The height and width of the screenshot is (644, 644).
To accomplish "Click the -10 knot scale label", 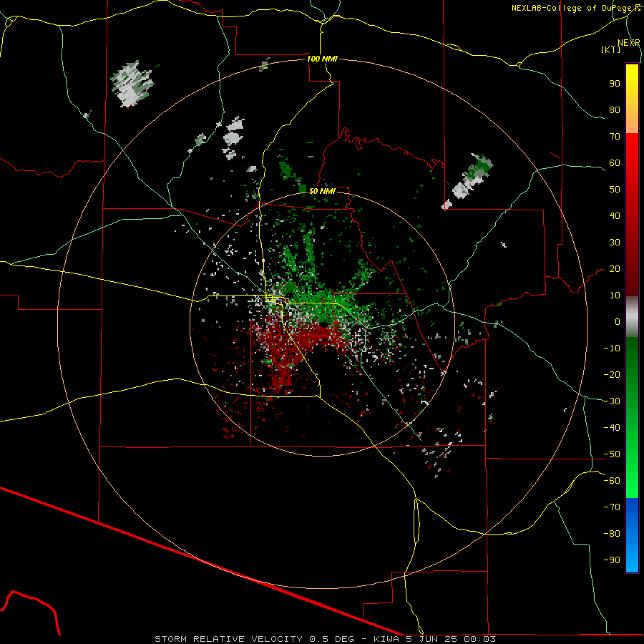I will [x=612, y=348].
